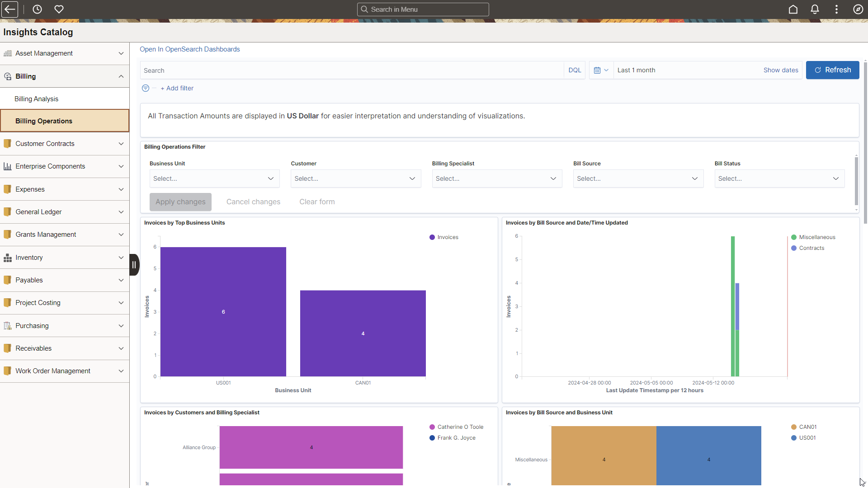
Task: Click the Billing Analysis sidebar icon
Action: point(37,99)
